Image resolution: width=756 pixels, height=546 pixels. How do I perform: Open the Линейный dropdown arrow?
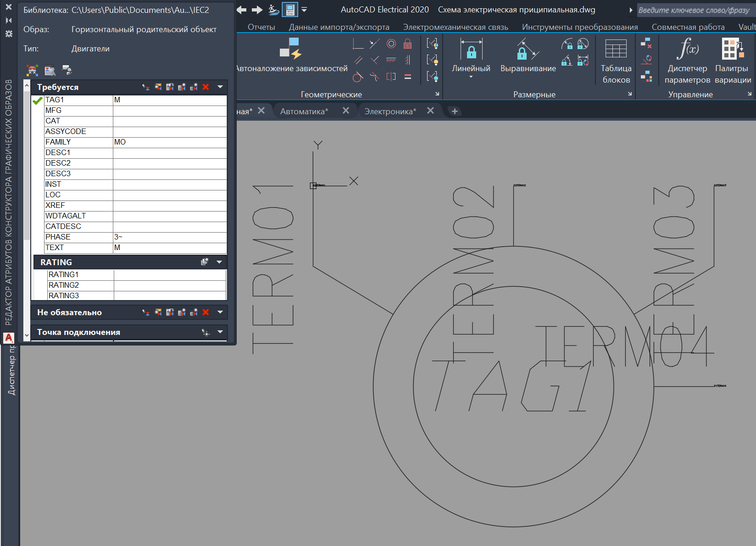coord(471,77)
